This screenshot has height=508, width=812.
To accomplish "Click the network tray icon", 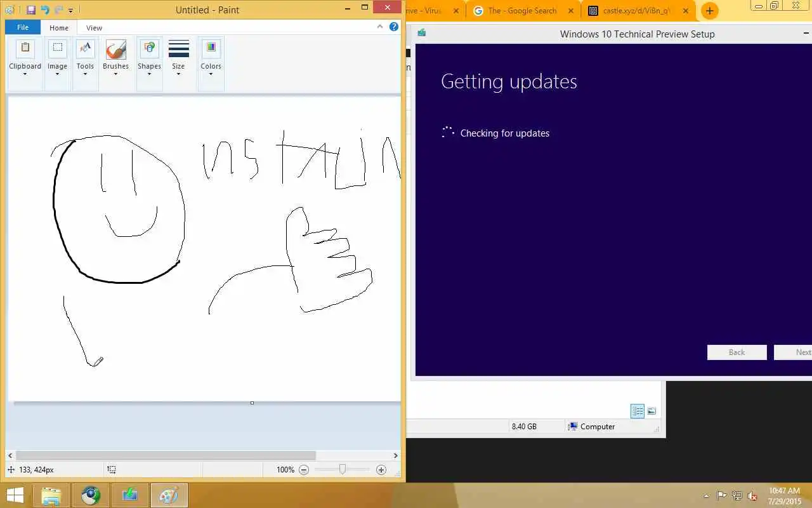I will [x=737, y=496].
